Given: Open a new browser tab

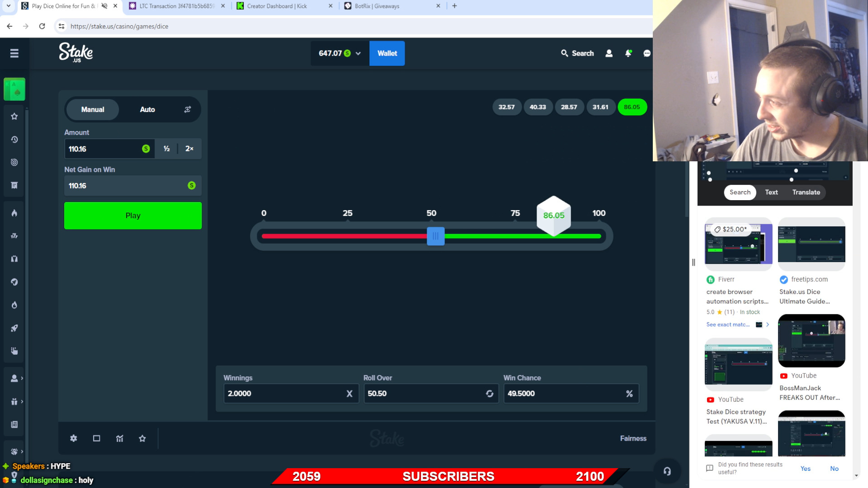Looking at the screenshot, I should click(x=454, y=6).
